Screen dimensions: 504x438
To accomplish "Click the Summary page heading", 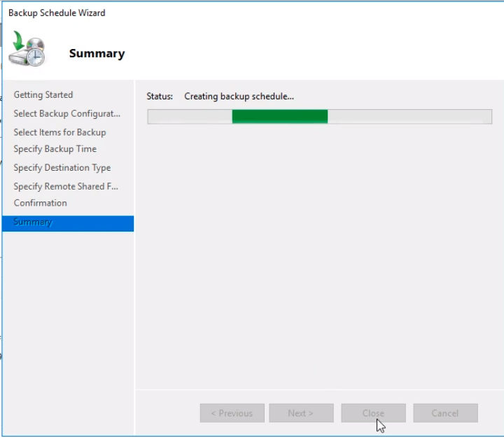I will click(x=97, y=53).
